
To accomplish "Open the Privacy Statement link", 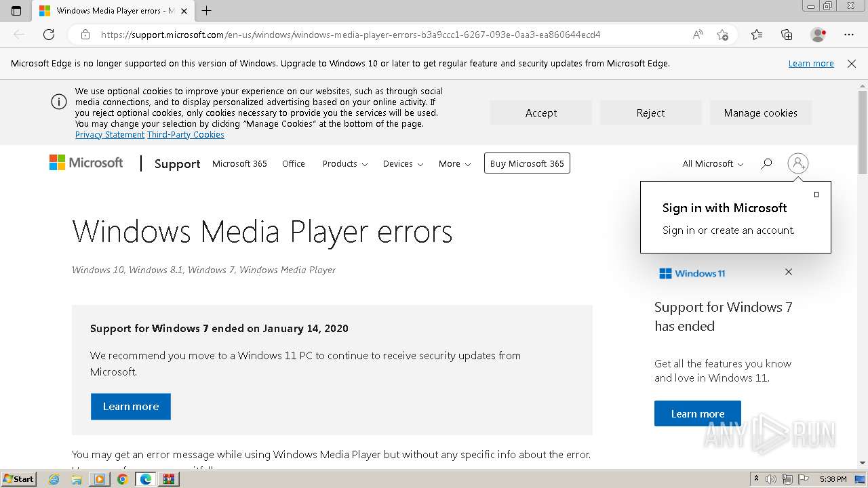I will click(x=110, y=135).
